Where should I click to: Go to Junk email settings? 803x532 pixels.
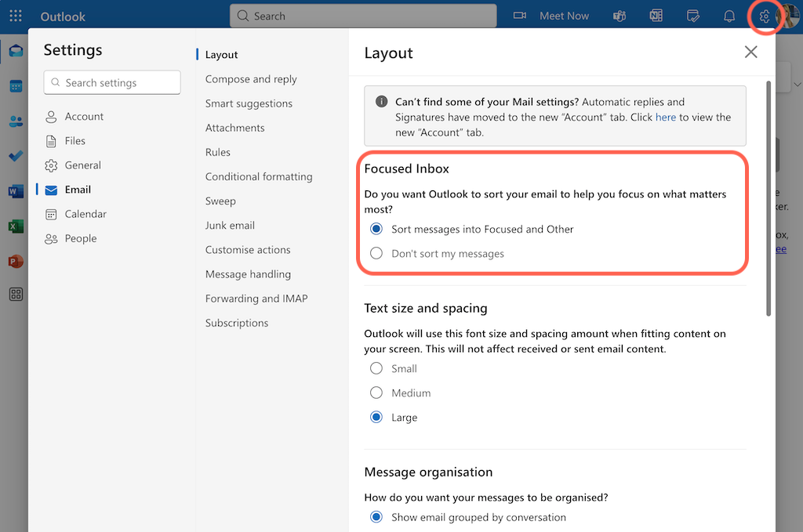click(x=230, y=226)
